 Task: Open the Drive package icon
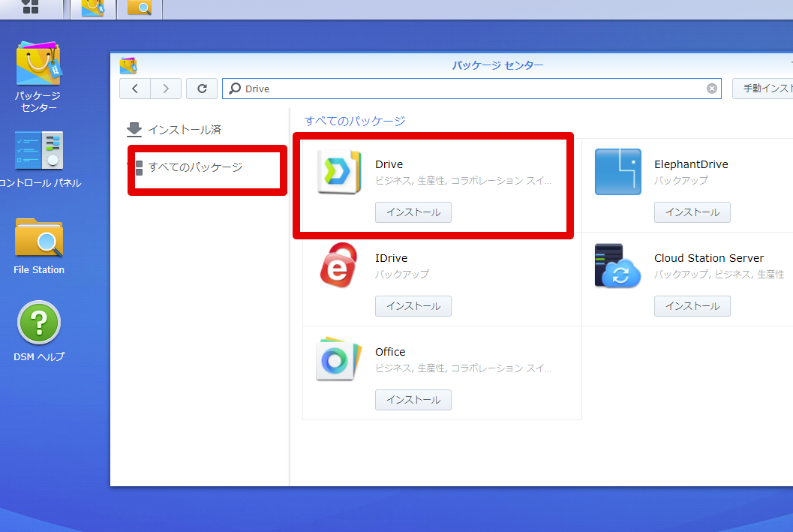(x=339, y=172)
